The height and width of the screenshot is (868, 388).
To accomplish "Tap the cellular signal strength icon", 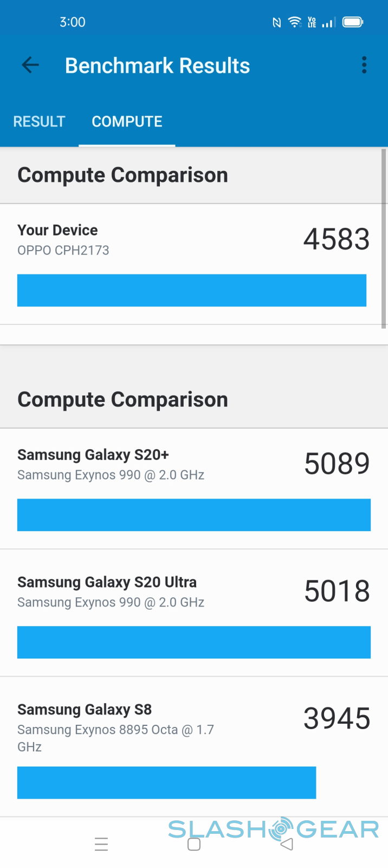I will (329, 22).
